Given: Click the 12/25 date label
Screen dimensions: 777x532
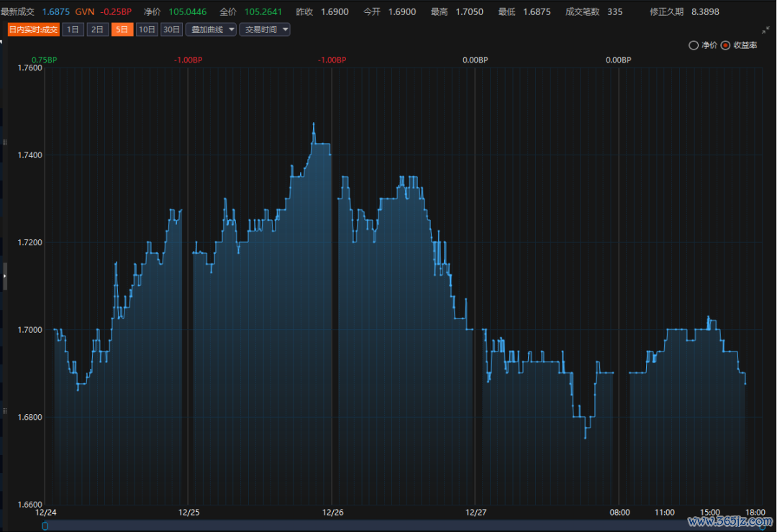Looking at the screenshot, I should click(x=188, y=512).
